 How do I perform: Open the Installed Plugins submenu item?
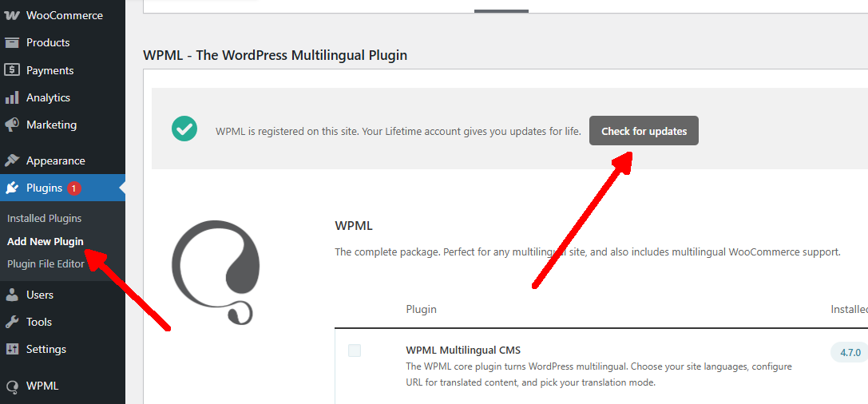click(x=44, y=218)
